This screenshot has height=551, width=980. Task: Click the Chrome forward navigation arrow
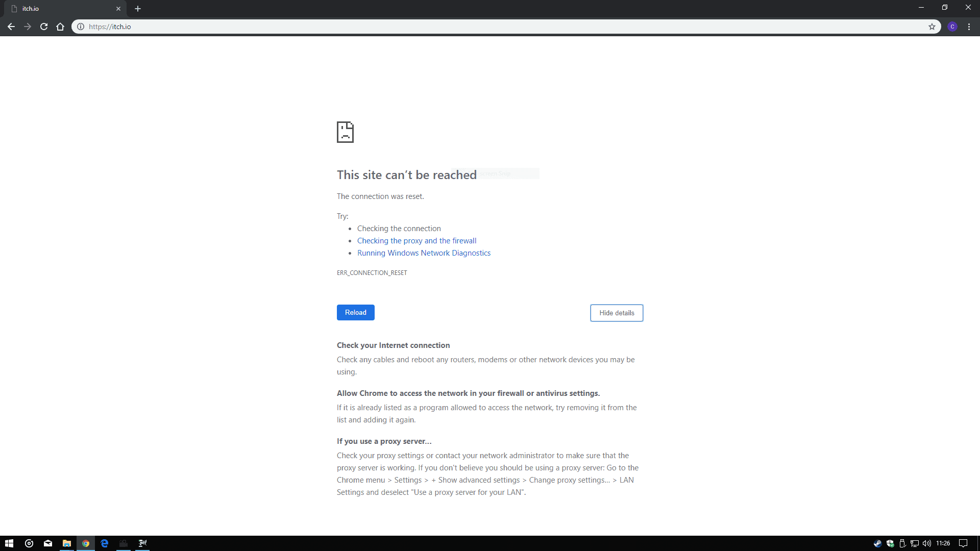tap(28, 27)
